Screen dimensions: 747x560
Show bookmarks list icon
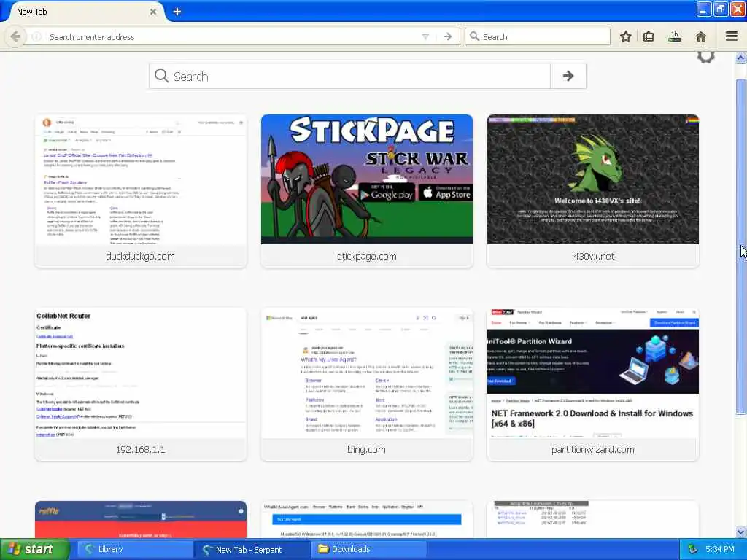click(x=649, y=36)
